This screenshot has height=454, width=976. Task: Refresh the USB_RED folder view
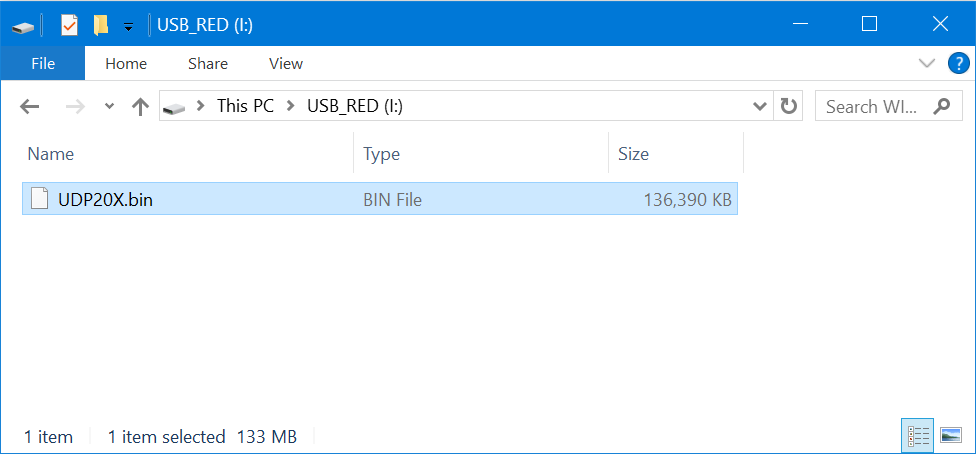point(788,106)
